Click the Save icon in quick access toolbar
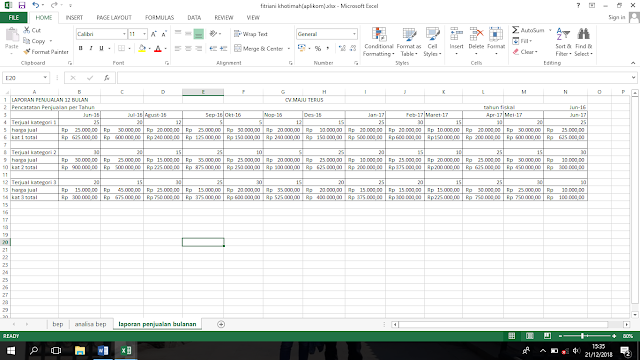The image size is (640, 360). pos(22,5)
